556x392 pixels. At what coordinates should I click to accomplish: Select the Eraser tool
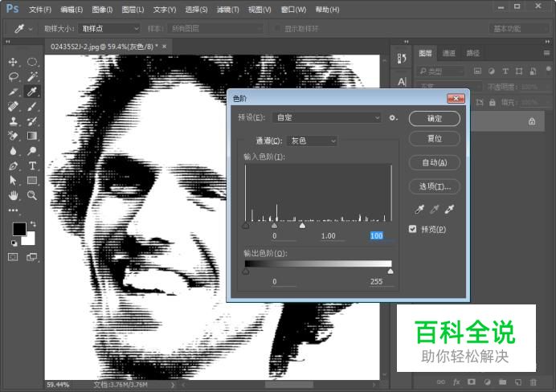(x=13, y=136)
